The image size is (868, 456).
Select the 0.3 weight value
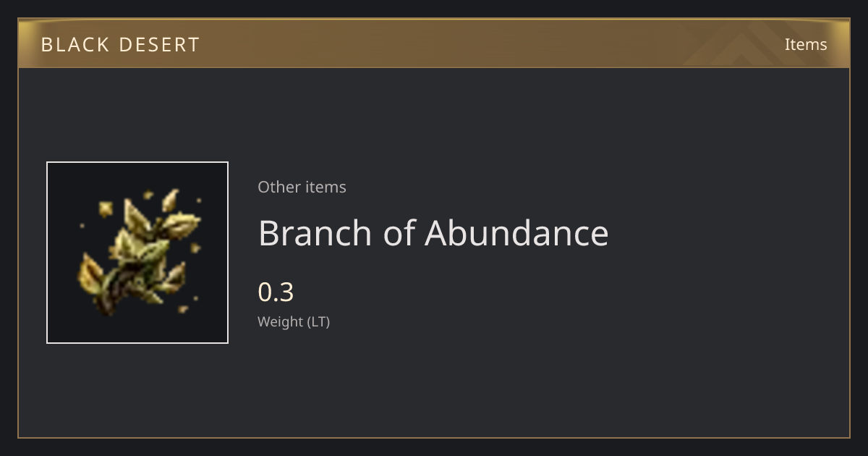tap(276, 292)
